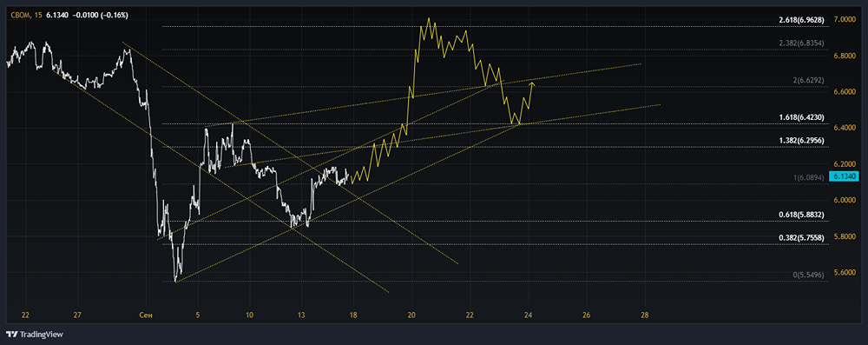The height and width of the screenshot is (345, 868).
Task: Click the TradingView logo link
Action: click(35, 335)
